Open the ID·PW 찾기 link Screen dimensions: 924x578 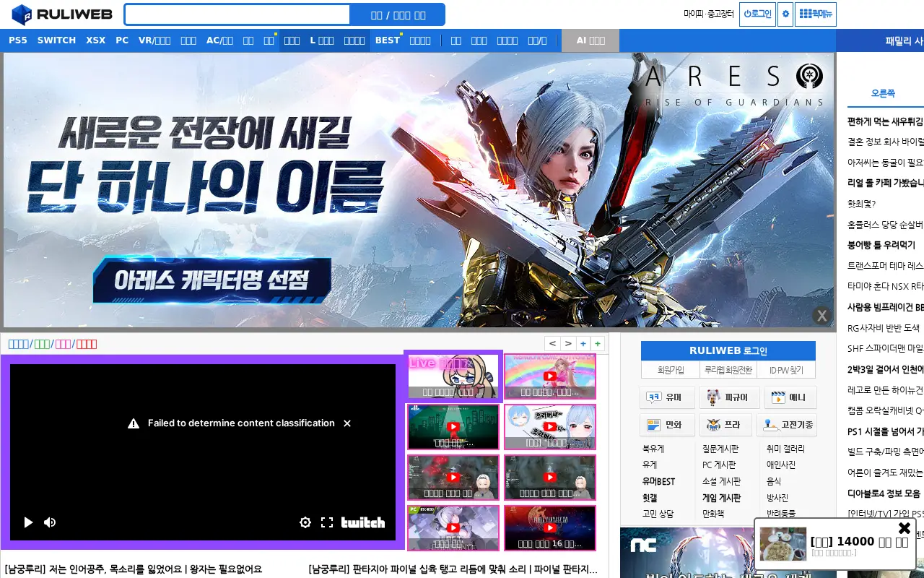click(786, 370)
